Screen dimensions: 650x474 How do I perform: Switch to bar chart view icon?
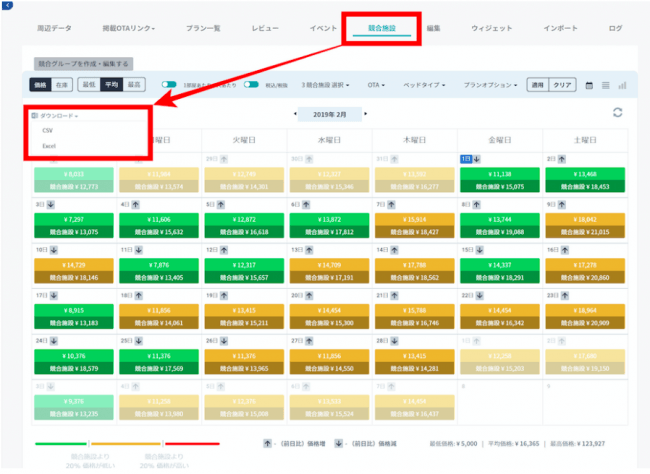coord(622,85)
